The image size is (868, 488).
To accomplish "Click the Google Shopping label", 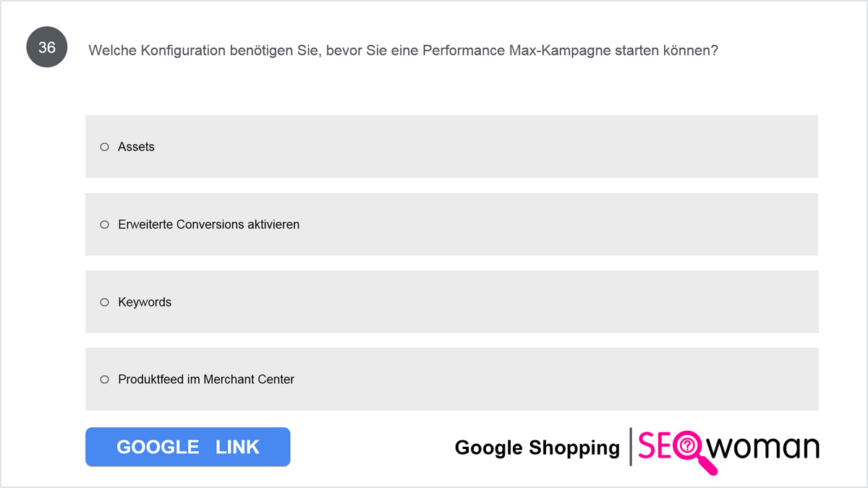I will 537,448.
